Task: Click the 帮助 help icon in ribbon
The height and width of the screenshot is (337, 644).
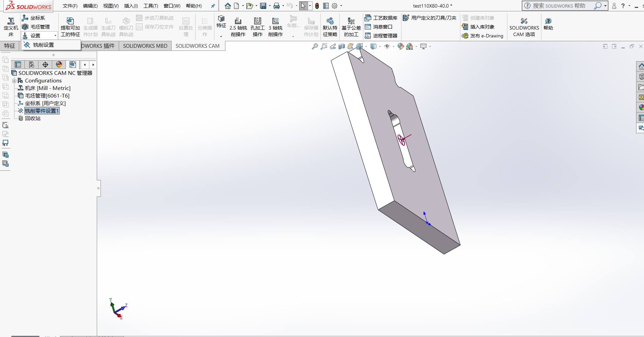Action: [x=548, y=21]
